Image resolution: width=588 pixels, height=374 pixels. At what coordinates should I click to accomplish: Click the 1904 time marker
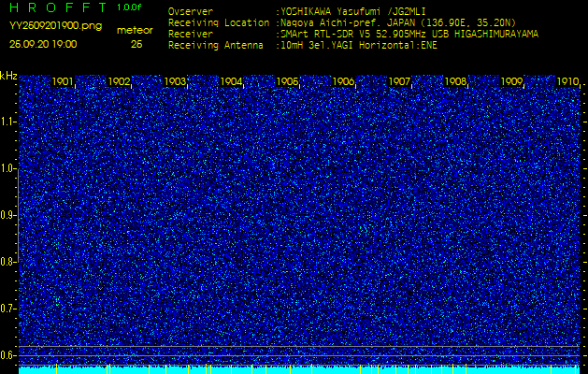pyautogui.click(x=231, y=81)
